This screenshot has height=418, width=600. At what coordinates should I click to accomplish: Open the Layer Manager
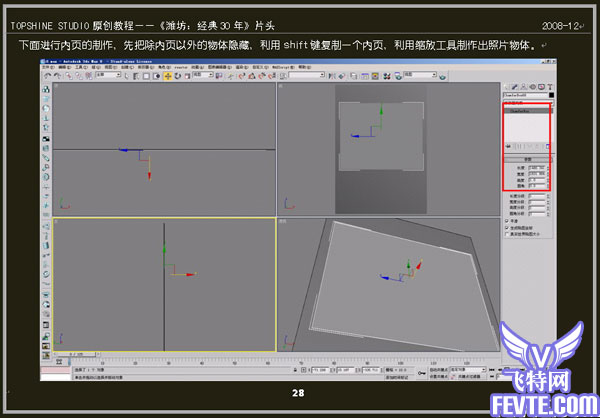pyautogui.click(x=354, y=76)
